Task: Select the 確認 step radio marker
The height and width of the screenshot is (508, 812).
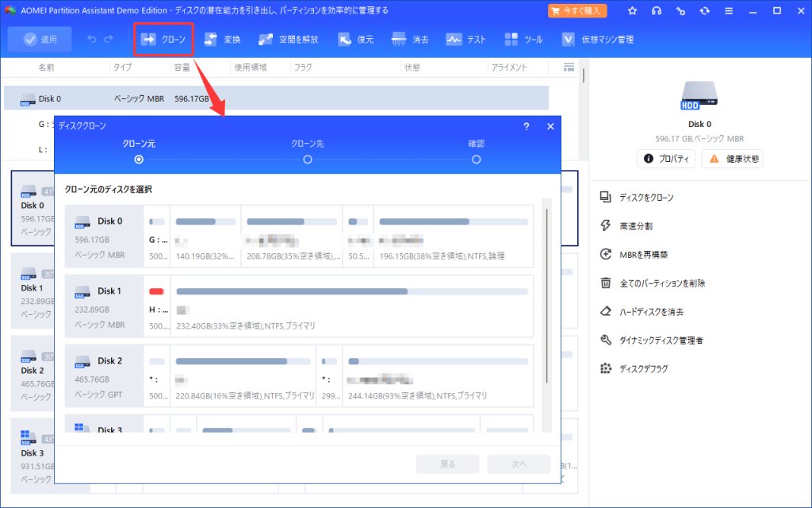Action: click(477, 160)
